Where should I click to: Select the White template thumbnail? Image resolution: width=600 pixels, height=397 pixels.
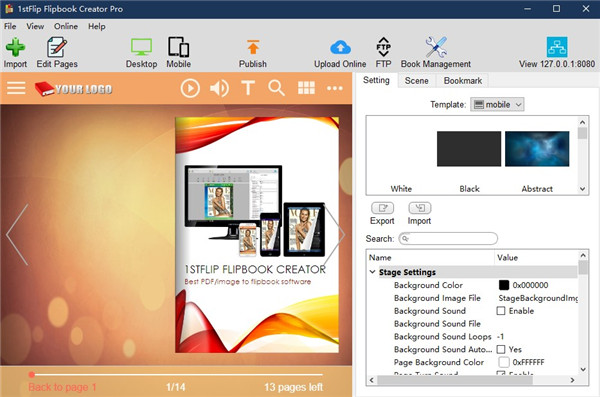(x=401, y=149)
